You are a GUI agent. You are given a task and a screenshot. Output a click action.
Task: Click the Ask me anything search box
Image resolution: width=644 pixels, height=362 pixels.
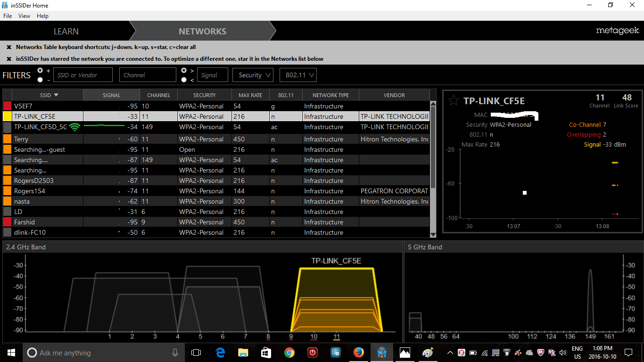(x=104, y=353)
